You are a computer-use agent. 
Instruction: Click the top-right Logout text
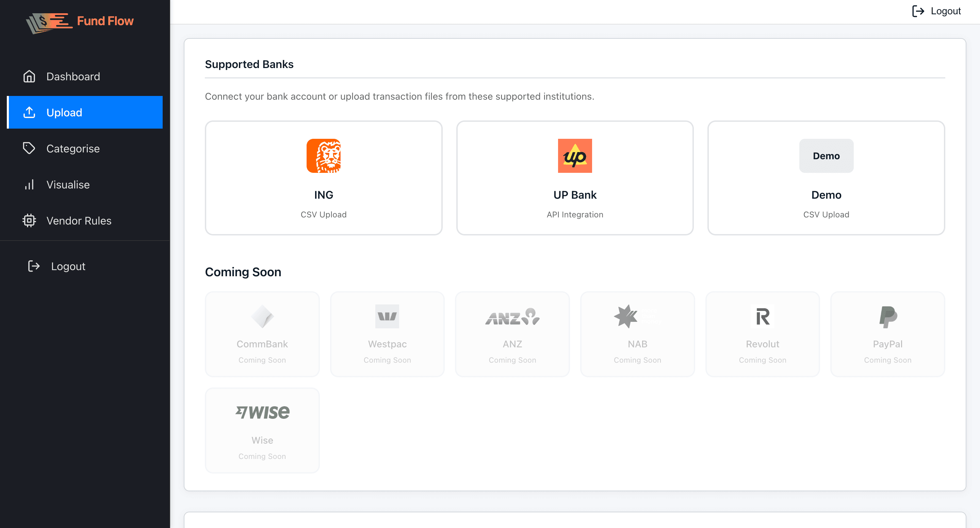946,11
